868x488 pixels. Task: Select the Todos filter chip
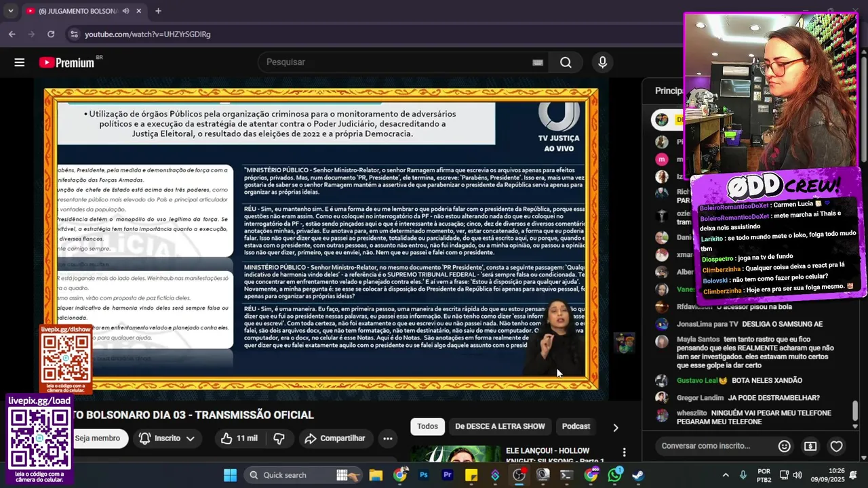click(x=427, y=426)
